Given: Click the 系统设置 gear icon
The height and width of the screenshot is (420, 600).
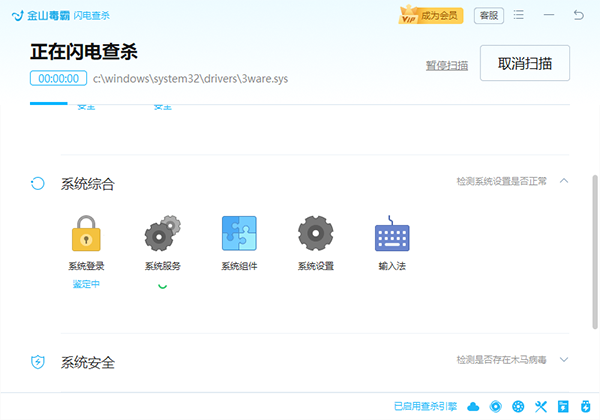Looking at the screenshot, I should point(316,233).
